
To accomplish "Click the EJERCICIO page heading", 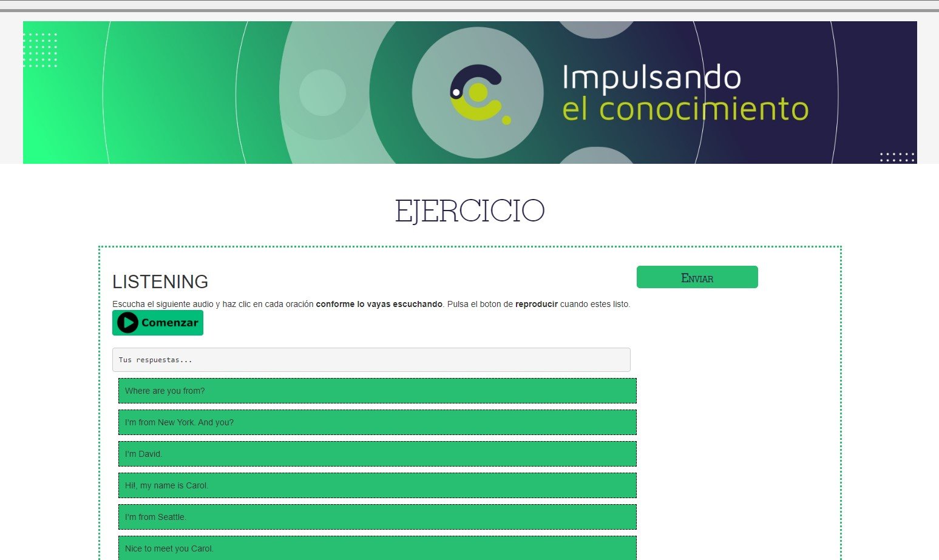I will [x=469, y=211].
